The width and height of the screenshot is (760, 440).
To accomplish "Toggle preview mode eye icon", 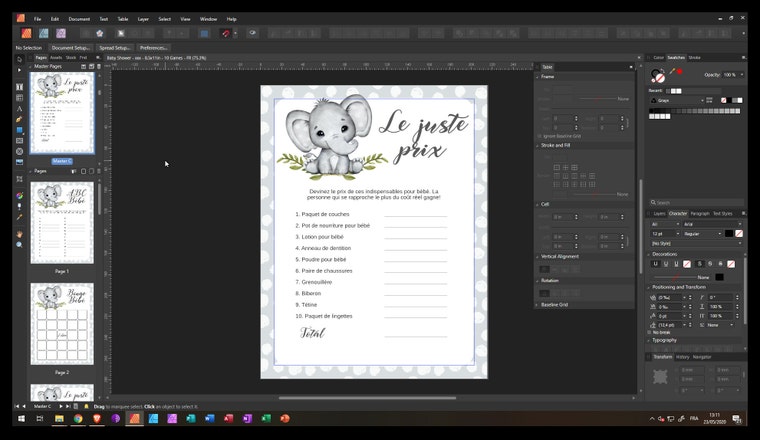I will 253,33.
